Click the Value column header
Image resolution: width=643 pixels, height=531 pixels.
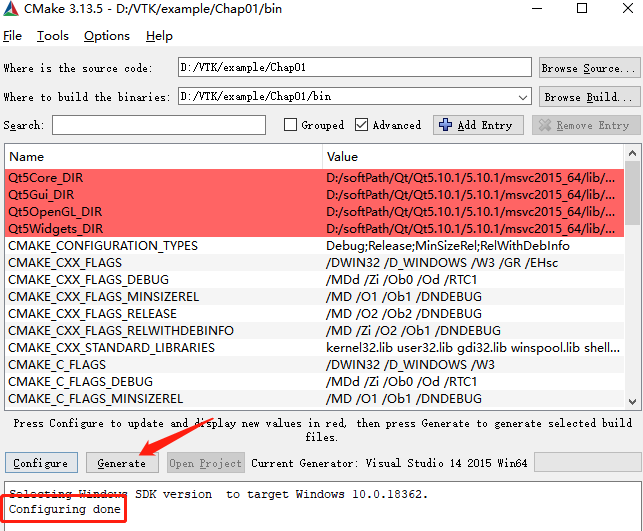click(473, 157)
